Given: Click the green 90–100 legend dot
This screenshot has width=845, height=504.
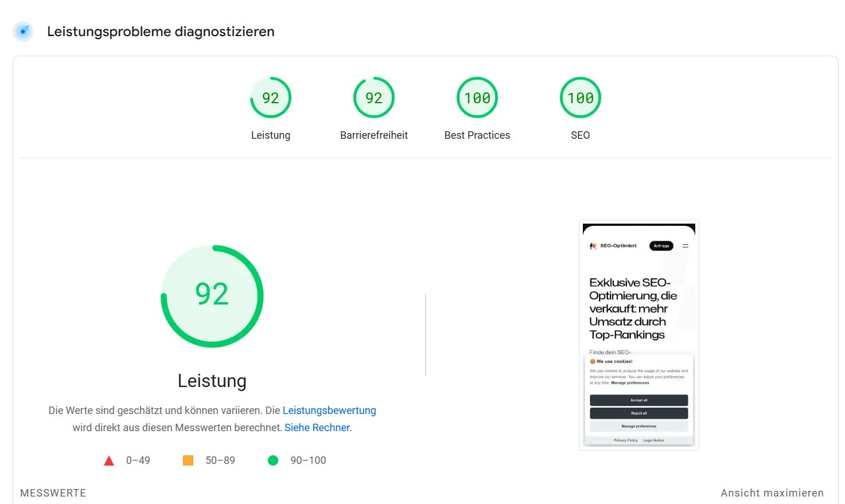Looking at the screenshot, I should click(x=273, y=460).
